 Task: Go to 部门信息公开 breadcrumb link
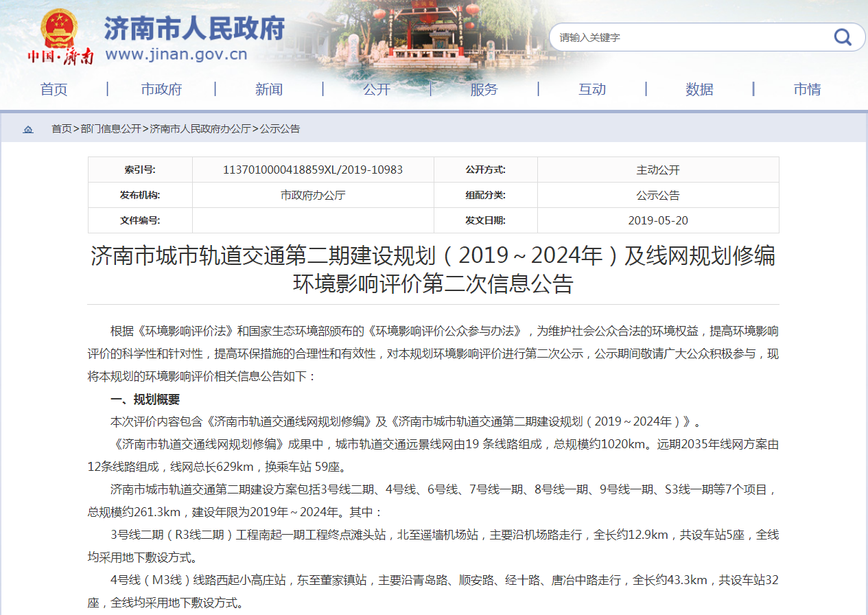click(x=110, y=129)
